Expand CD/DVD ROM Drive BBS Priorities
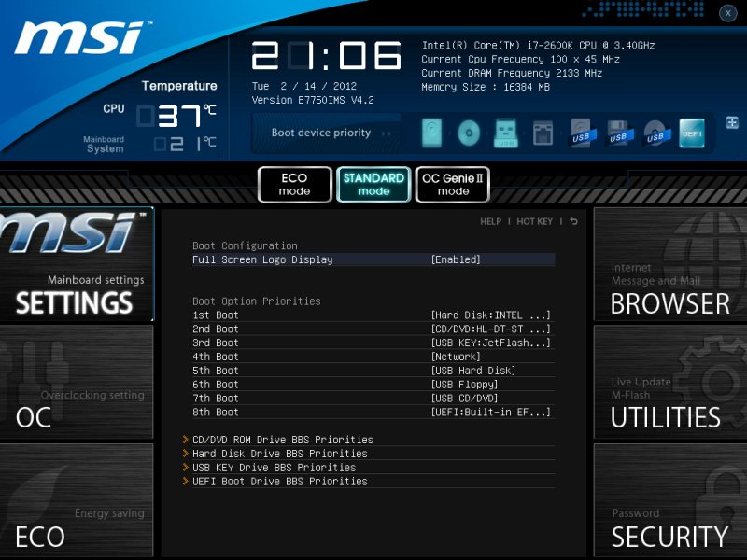 coord(283,440)
